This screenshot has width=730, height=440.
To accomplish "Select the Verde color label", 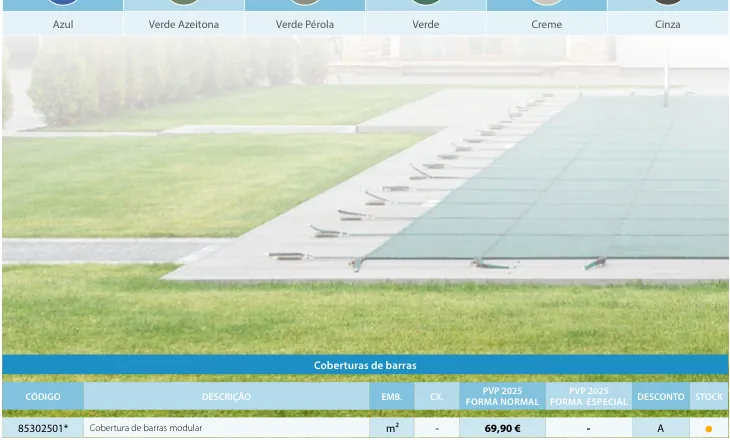I will point(426,24).
